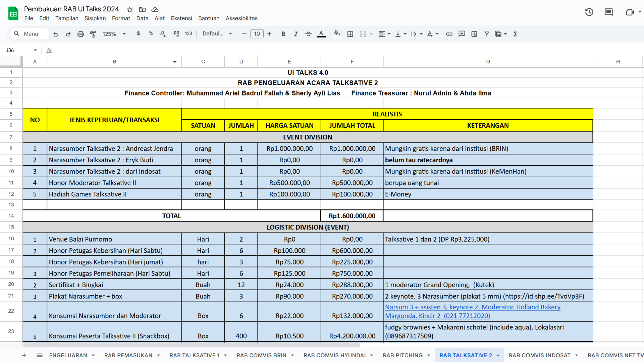The width and height of the screenshot is (644, 362).
Task: Click the font size field
Action: pos(257,34)
